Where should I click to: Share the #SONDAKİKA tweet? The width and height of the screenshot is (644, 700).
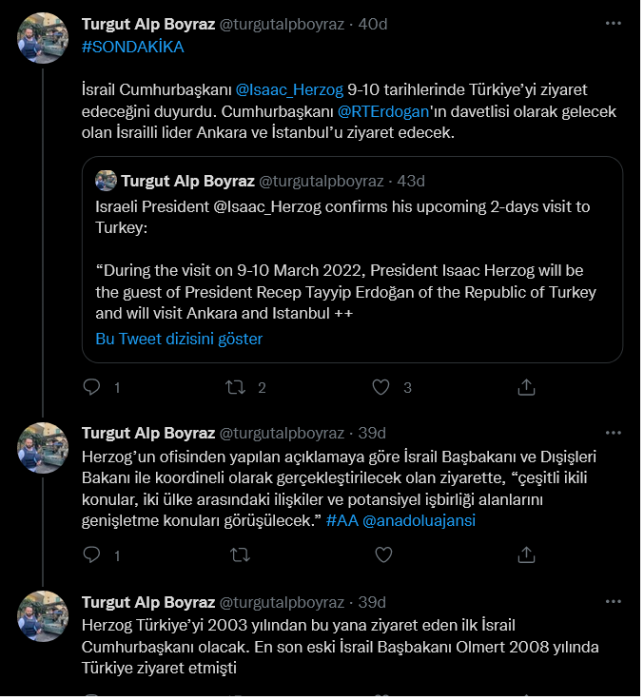coord(526,387)
